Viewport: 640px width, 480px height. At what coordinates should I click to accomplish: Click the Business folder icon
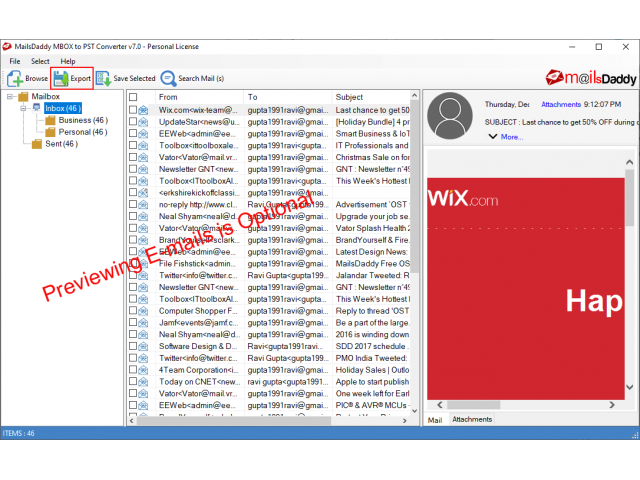coord(50,120)
